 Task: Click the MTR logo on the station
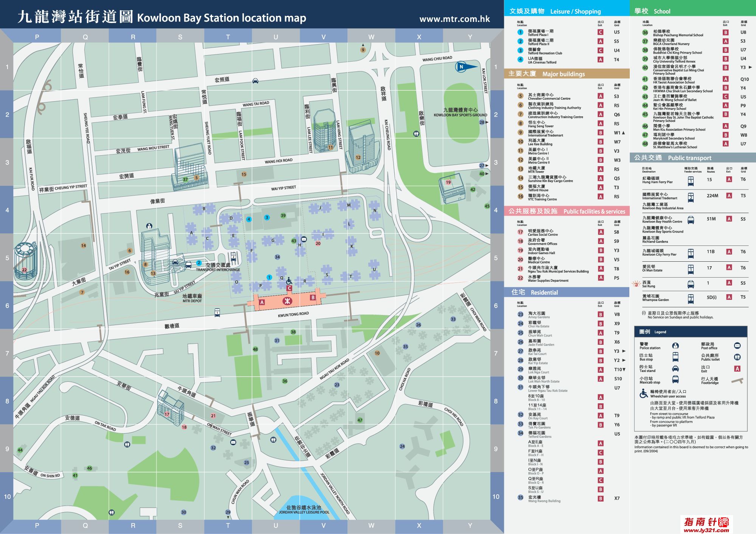[287, 301]
